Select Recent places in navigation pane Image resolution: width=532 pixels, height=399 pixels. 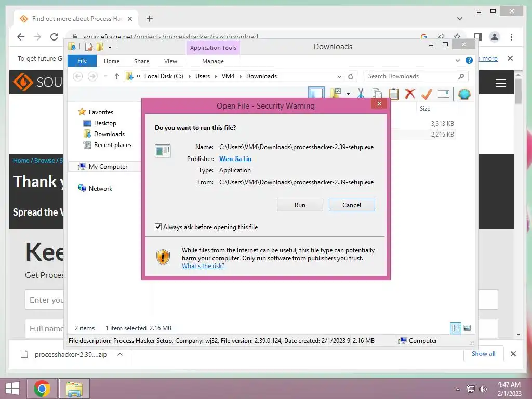click(112, 145)
